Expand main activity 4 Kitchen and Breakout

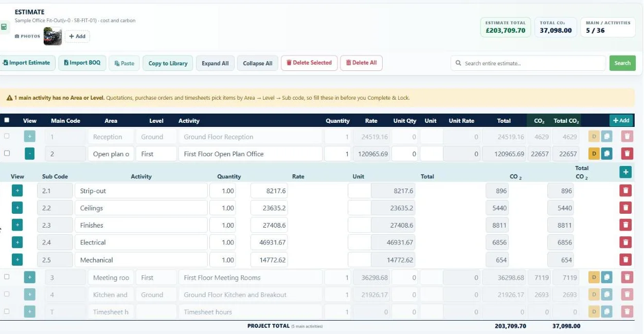click(29, 294)
